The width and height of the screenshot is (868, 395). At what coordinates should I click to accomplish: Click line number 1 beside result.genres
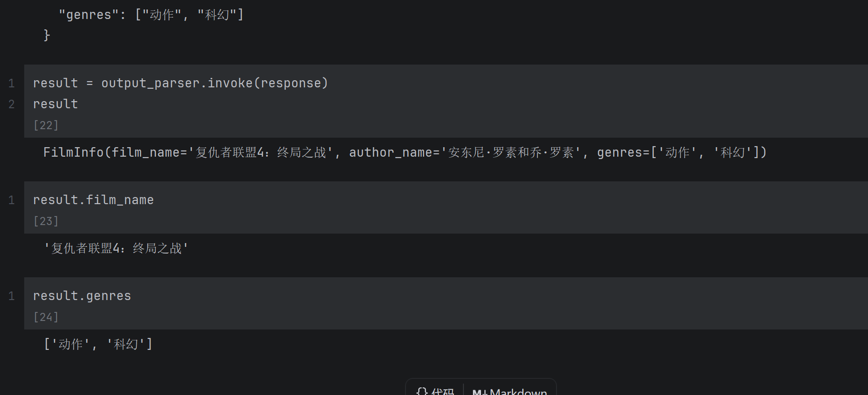pos(12,296)
